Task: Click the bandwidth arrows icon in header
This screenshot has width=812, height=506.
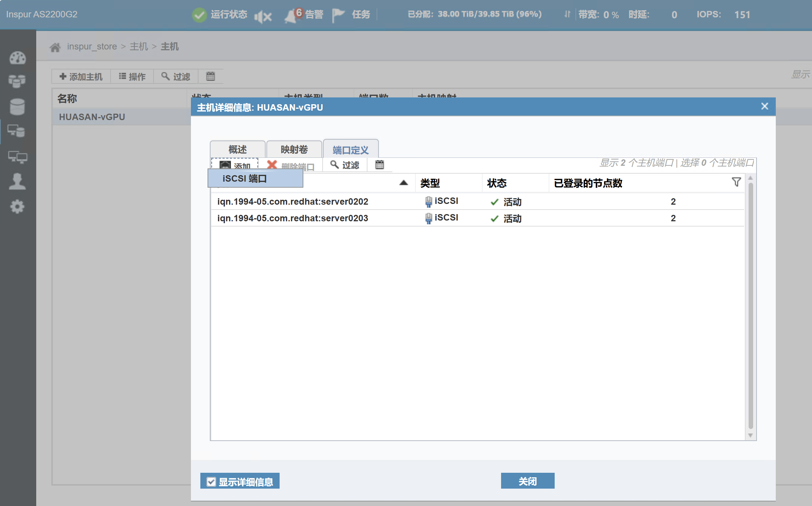Action: [567, 14]
